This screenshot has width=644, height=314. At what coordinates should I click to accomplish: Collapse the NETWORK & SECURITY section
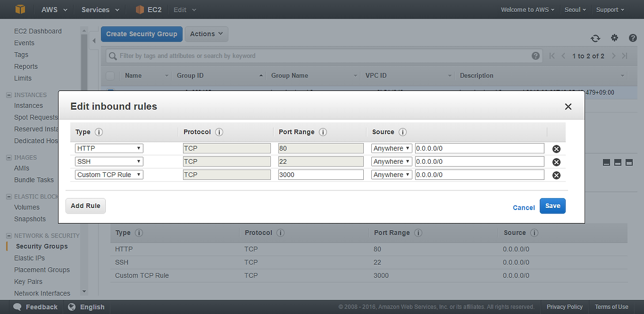[x=9, y=236]
